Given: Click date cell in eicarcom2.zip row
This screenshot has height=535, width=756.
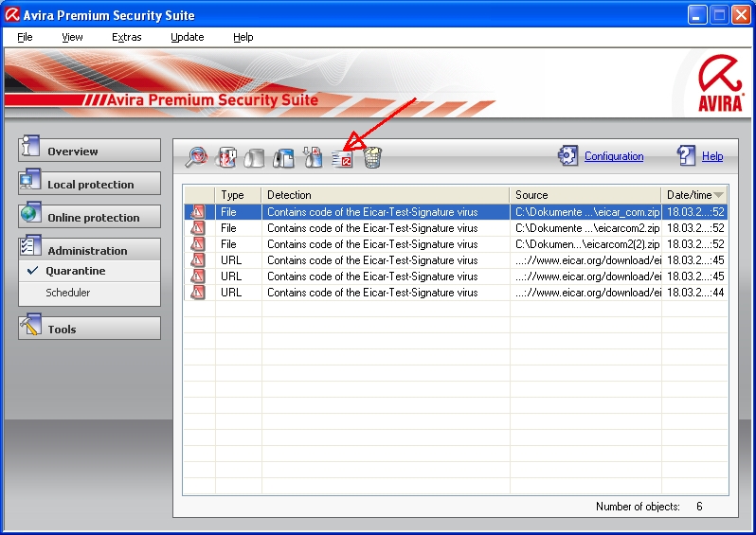Looking at the screenshot, I should click(x=695, y=228).
